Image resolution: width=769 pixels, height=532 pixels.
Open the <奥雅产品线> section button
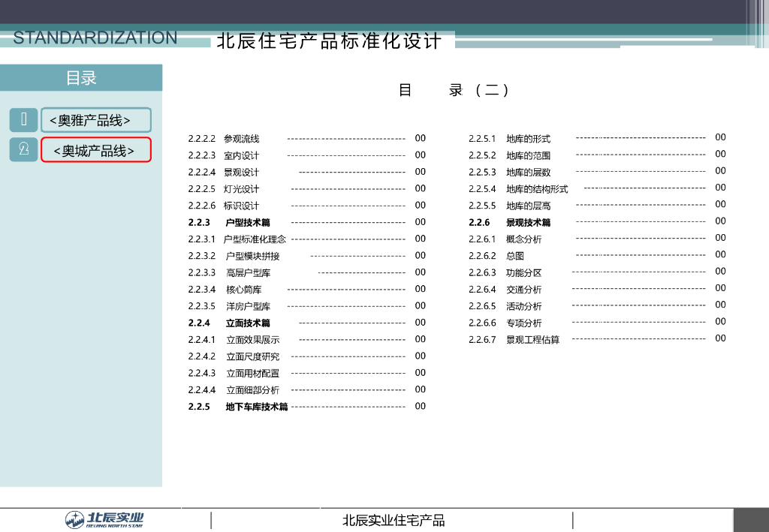pos(95,120)
